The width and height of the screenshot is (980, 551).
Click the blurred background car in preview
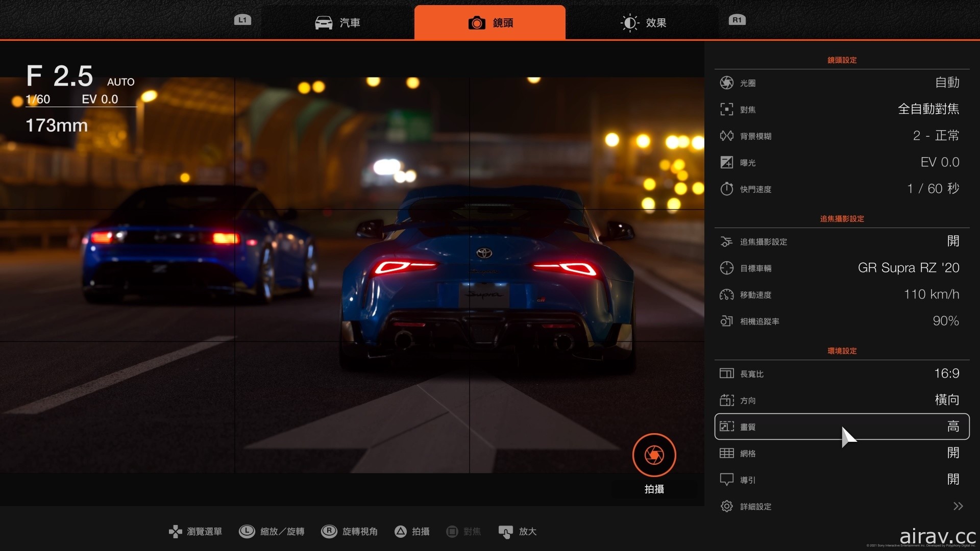click(199, 245)
